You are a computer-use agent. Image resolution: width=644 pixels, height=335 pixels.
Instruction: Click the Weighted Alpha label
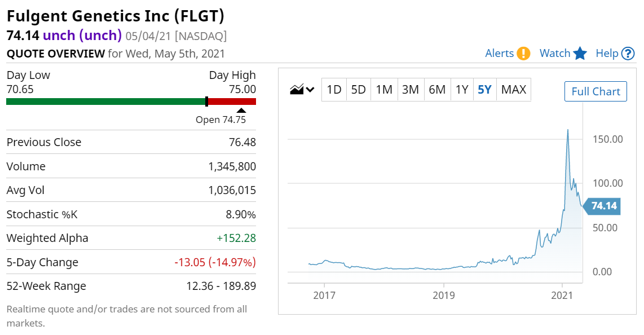click(47, 238)
